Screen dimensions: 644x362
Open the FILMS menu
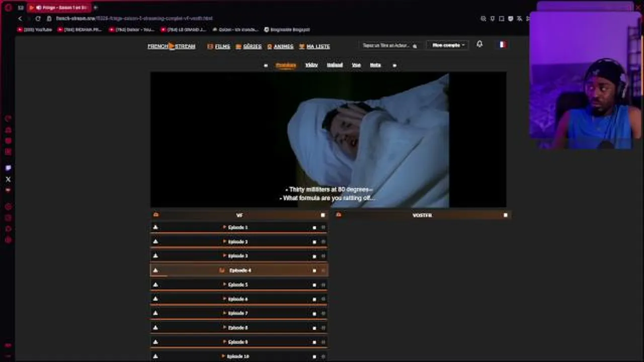click(219, 46)
